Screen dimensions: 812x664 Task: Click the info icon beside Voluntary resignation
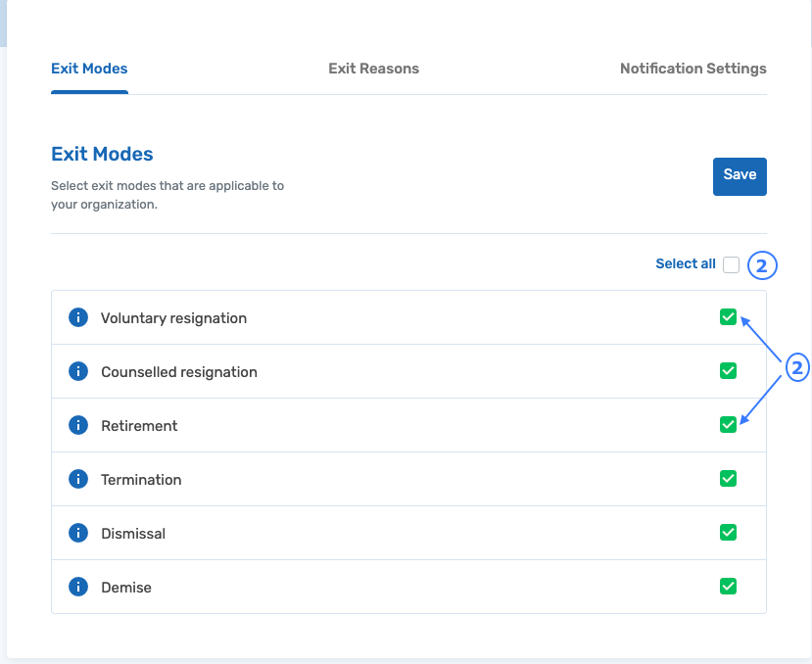[x=77, y=317]
